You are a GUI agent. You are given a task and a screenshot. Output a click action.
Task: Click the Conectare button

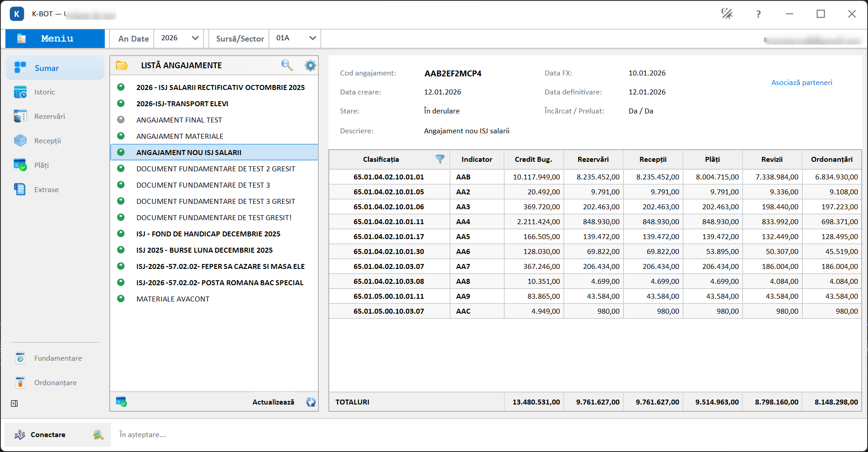(48, 435)
